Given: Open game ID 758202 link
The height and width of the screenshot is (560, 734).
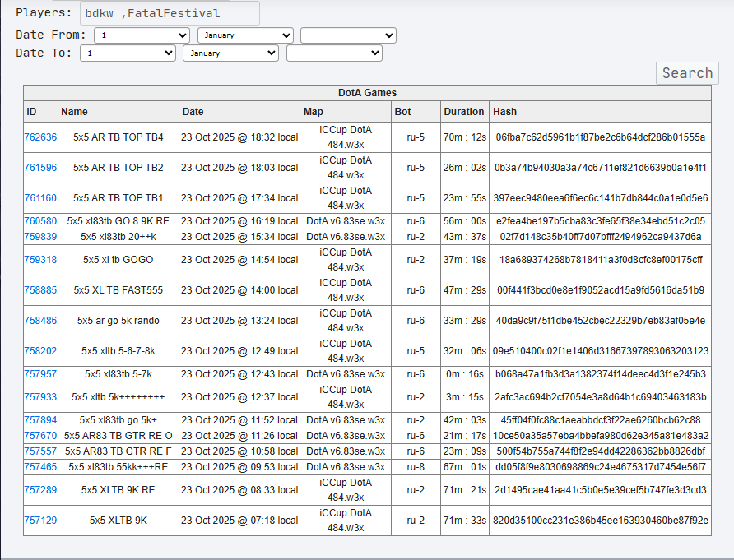Looking at the screenshot, I should click(x=40, y=351).
